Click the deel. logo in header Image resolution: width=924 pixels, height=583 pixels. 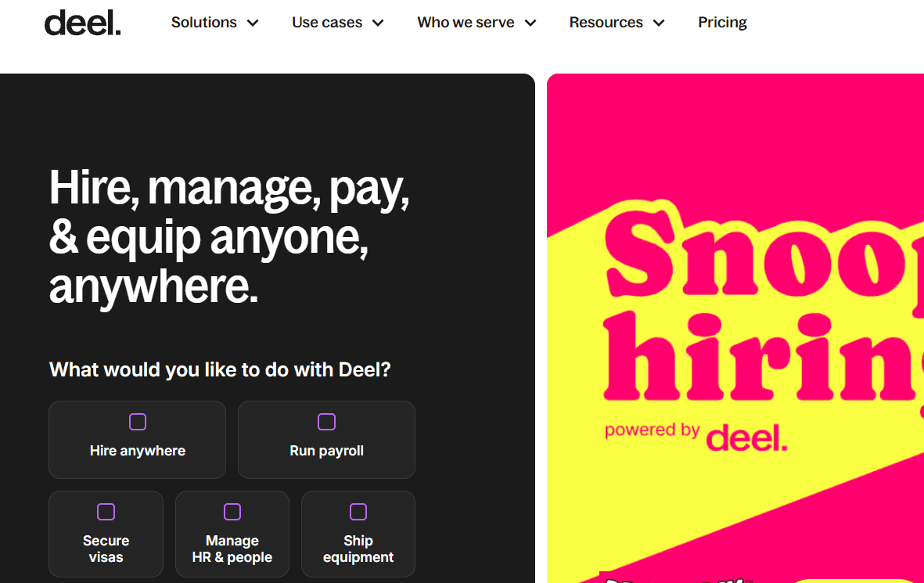(x=82, y=23)
